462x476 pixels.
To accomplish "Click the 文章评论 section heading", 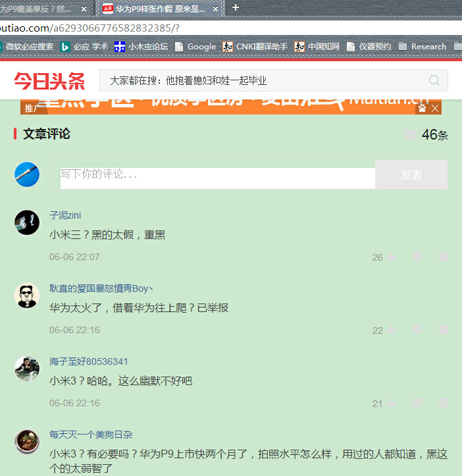I will [47, 134].
